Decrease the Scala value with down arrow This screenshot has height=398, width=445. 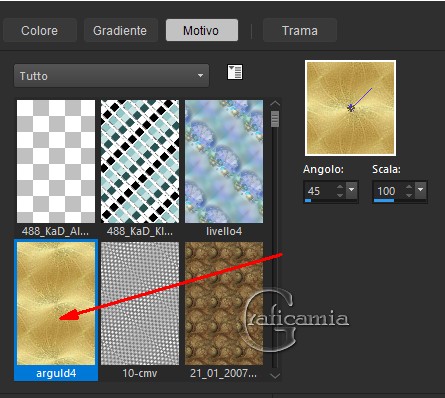click(x=409, y=195)
